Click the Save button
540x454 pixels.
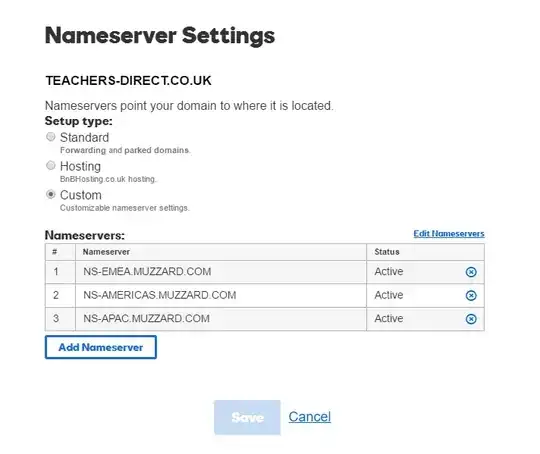pos(247,417)
